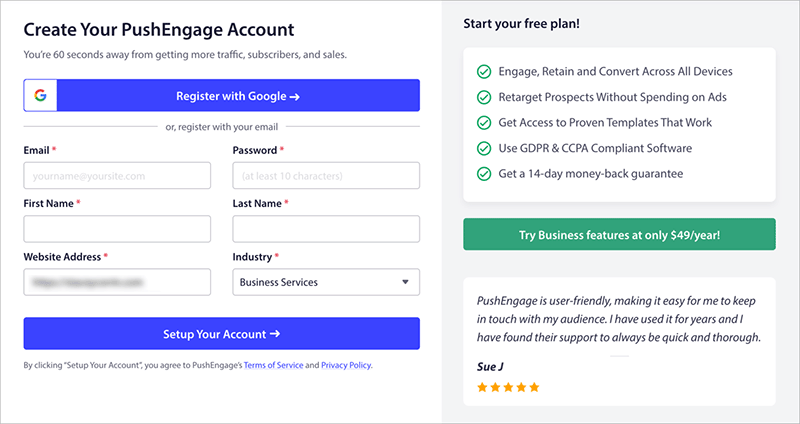The width and height of the screenshot is (800, 424).
Task: Click the Google logo icon
Action: pyautogui.click(x=40, y=96)
